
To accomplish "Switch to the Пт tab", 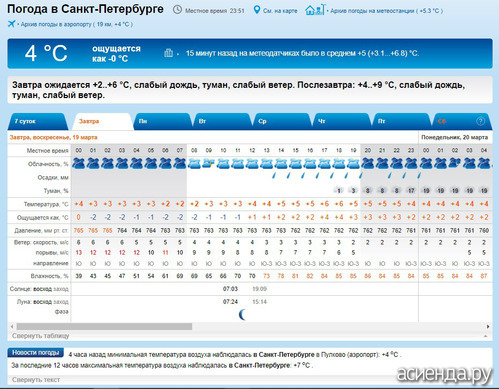I will (401, 122).
